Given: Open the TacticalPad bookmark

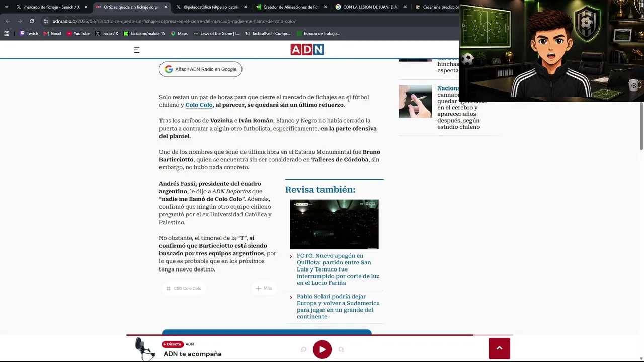Looking at the screenshot, I should 268,34.
